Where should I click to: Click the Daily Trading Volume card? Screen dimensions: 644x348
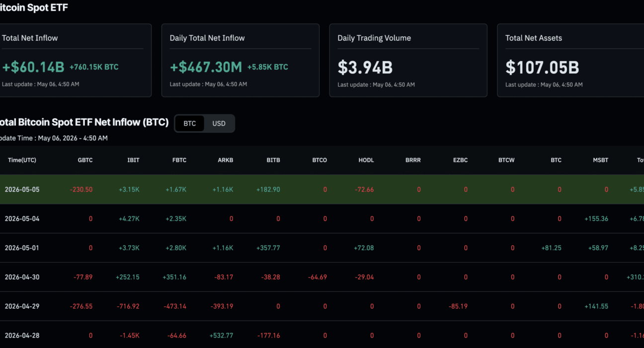click(x=408, y=60)
